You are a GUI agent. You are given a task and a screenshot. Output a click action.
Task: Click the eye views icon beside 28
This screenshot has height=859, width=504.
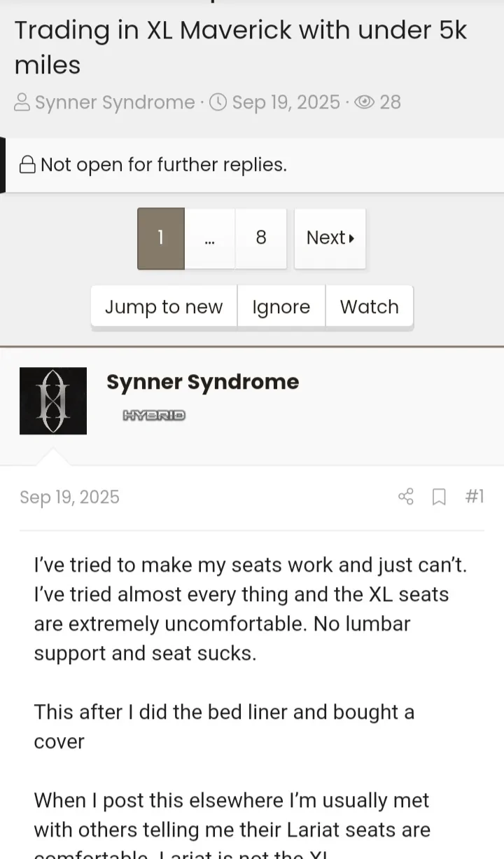coord(364,102)
